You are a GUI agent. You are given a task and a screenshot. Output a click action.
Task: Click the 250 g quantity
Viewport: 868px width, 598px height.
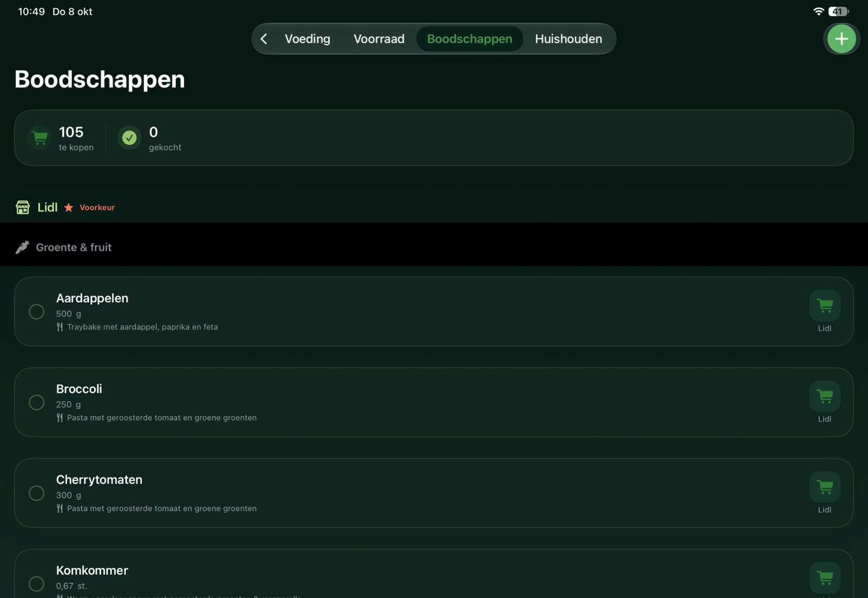click(x=69, y=404)
